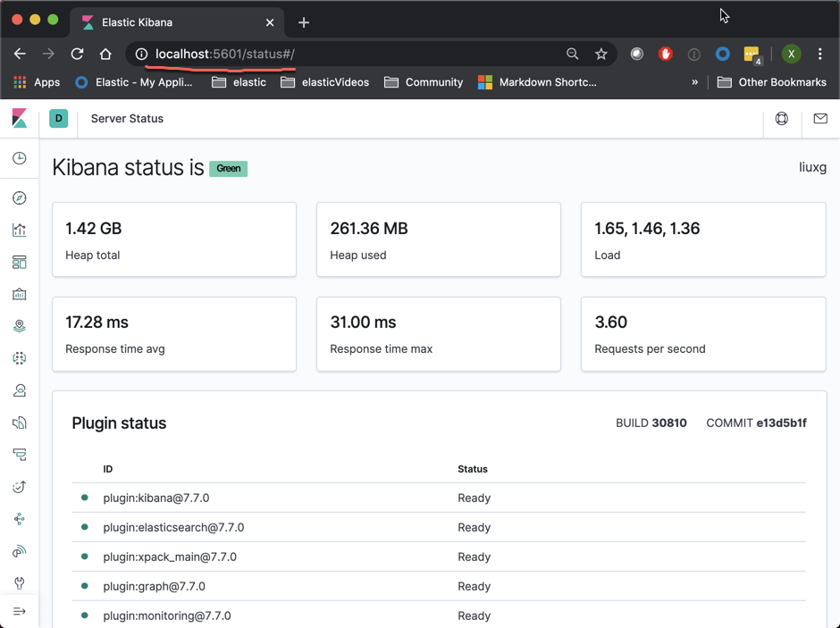The image size is (840, 628).
Task: Open Discover from the sidebar
Action: pyautogui.click(x=19, y=197)
